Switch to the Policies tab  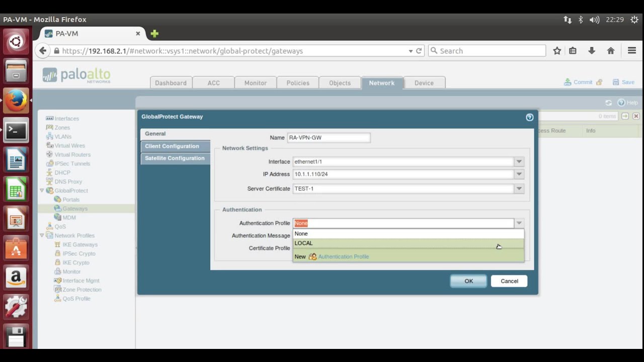[298, 83]
